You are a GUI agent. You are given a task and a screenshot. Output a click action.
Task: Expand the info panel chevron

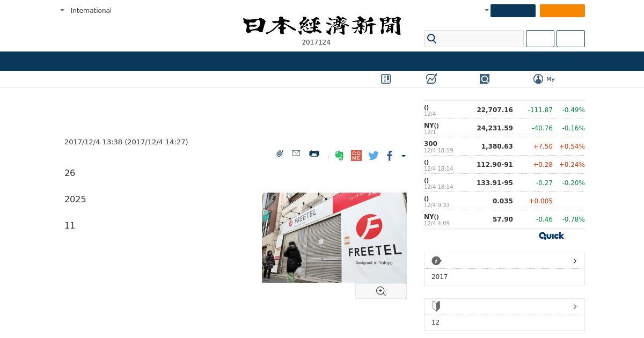575,261
